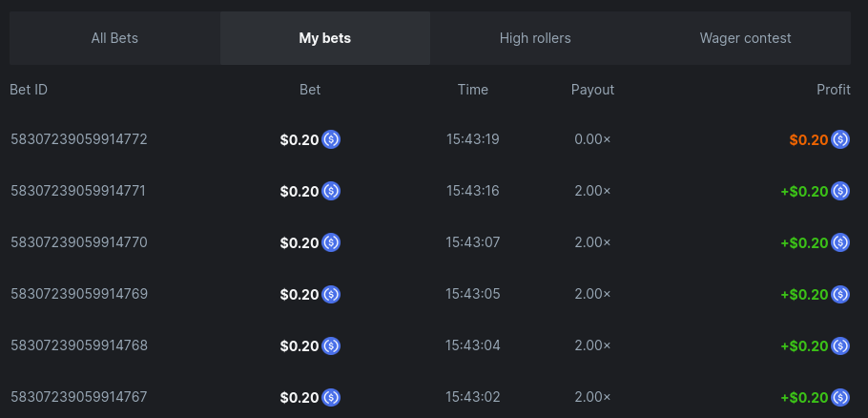Viewport: 868px width, 418px height.
Task: Click the Time column header
Action: coord(473,90)
